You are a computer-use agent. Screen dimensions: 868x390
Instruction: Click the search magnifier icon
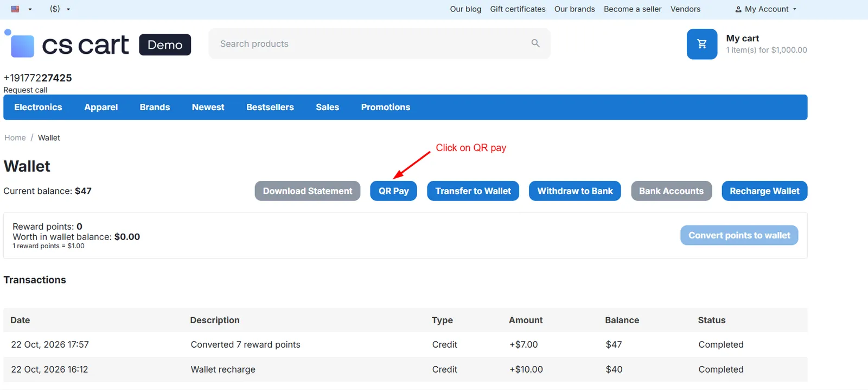tap(535, 43)
